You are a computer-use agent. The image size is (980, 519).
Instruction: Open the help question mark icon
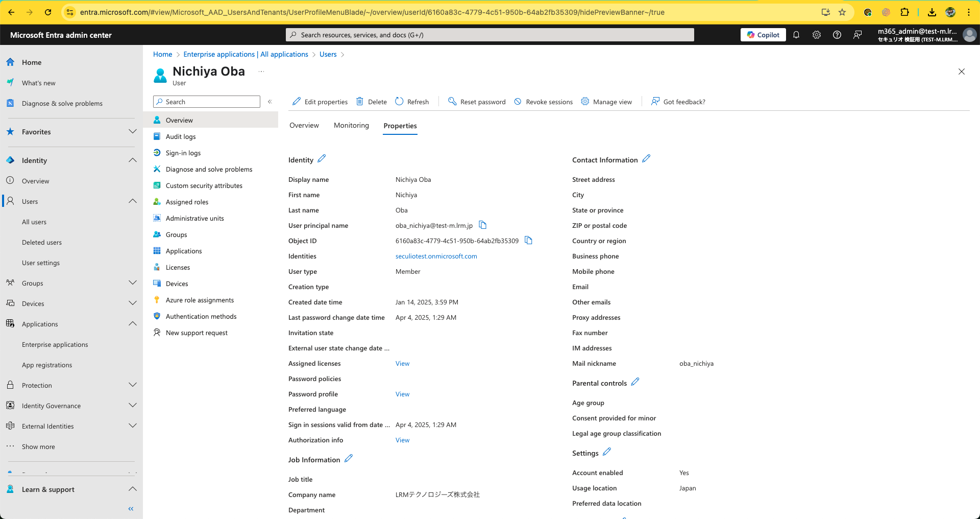tap(837, 35)
